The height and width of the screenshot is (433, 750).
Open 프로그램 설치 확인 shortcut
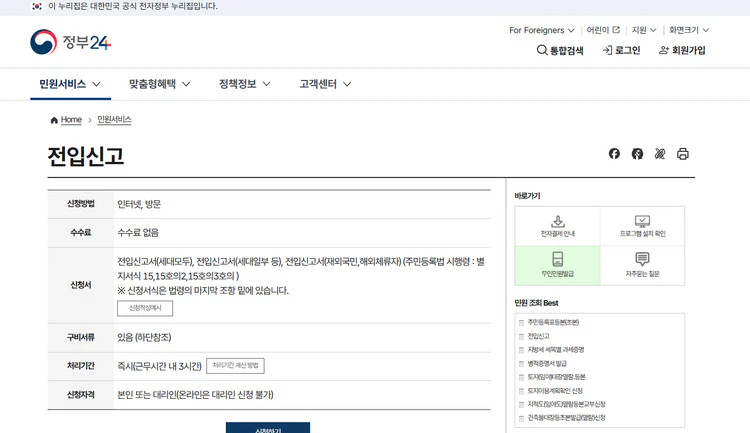(x=642, y=226)
